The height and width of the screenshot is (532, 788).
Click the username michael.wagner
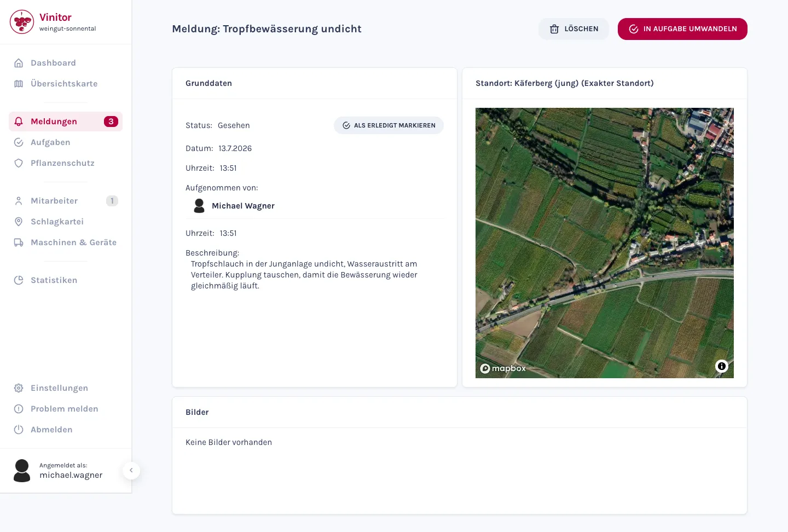click(x=71, y=475)
